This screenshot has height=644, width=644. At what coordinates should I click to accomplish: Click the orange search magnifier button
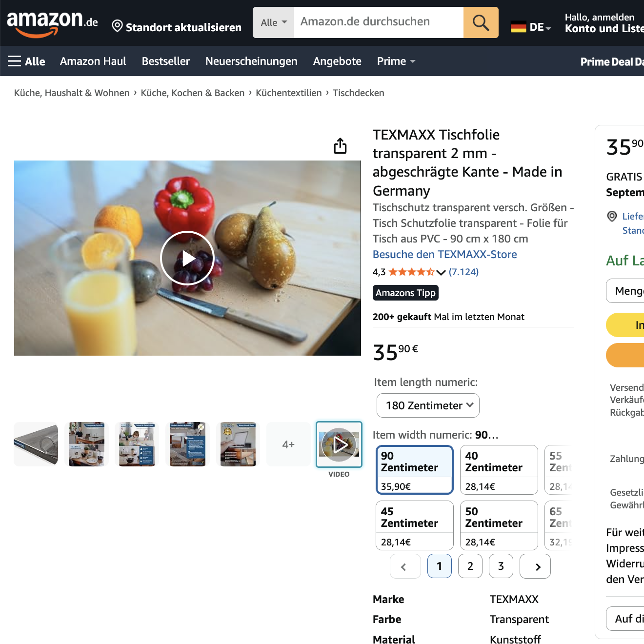481,22
